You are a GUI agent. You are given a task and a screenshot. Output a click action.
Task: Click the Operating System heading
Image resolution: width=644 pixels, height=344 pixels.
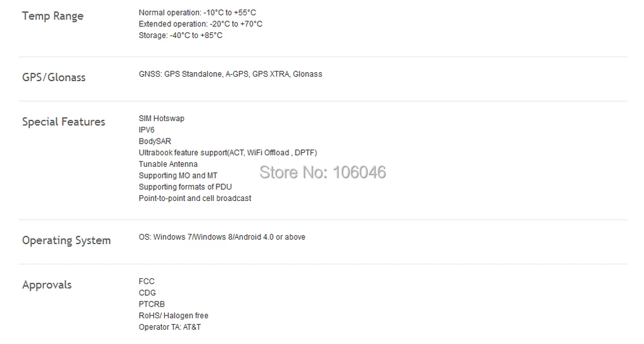pyautogui.click(x=66, y=240)
